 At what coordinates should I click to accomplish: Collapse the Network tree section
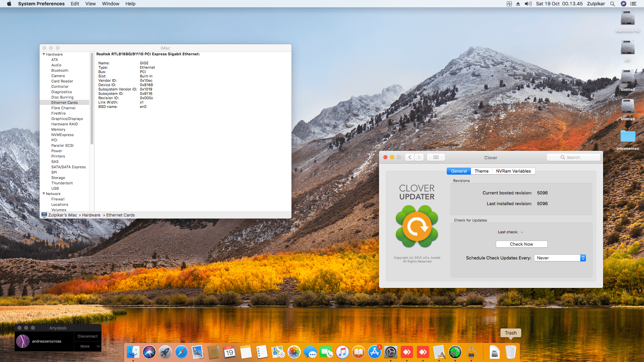pos(44,194)
